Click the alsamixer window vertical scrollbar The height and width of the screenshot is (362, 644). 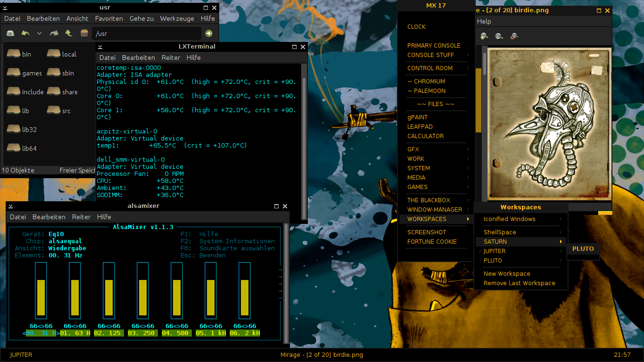[285, 283]
